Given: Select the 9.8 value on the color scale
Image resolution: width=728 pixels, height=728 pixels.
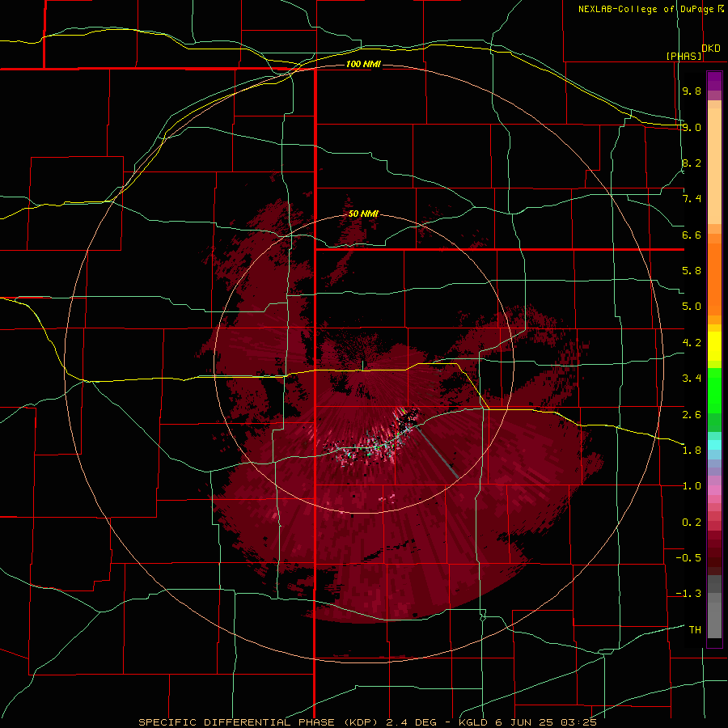Looking at the screenshot, I should pos(692,91).
